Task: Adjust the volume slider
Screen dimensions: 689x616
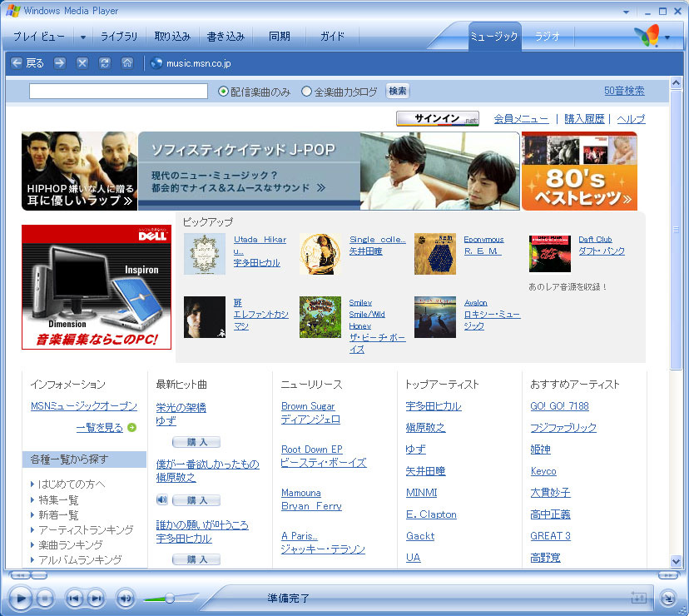Action: coord(169,598)
